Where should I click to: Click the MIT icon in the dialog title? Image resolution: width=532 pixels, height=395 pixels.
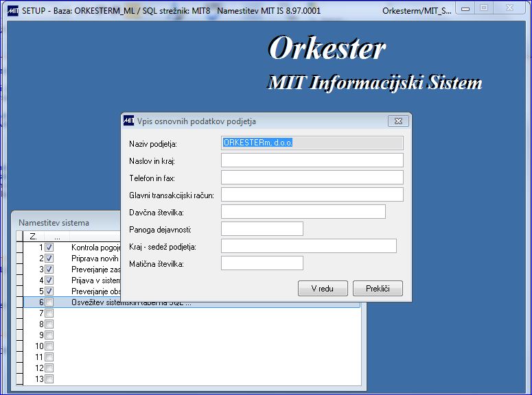coord(128,121)
